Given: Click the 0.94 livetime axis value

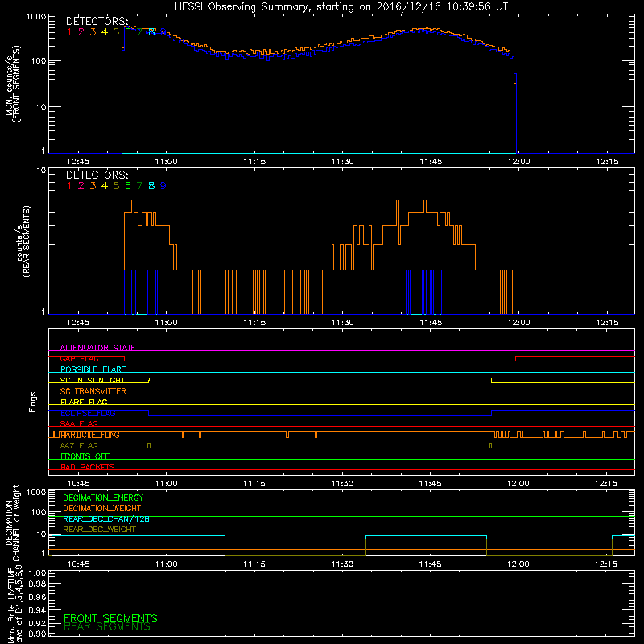Looking at the screenshot, I should (37, 609).
